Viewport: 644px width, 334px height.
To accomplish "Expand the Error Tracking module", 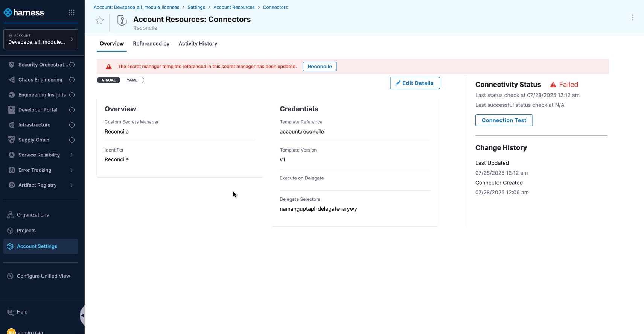I will coord(72,170).
